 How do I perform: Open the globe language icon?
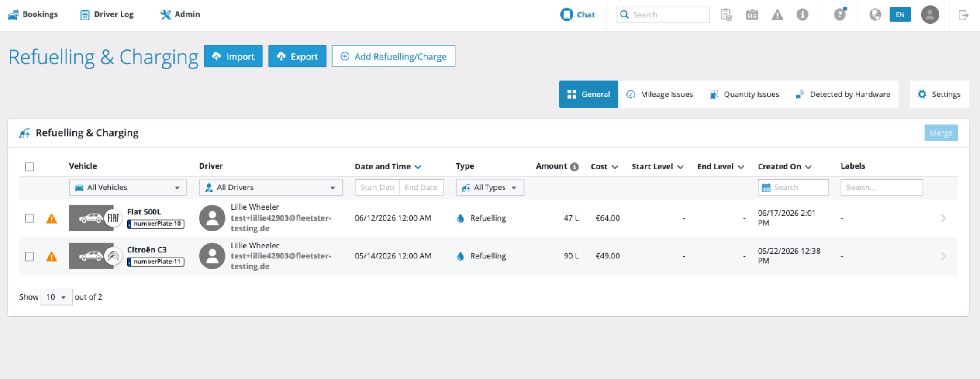coord(875,14)
